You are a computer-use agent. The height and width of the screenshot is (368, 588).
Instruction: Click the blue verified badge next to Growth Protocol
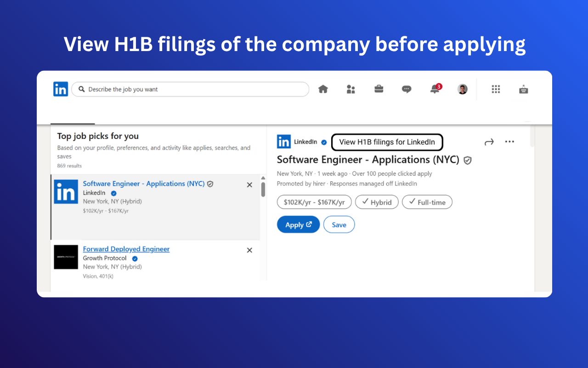pyautogui.click(x=135, y=259)
